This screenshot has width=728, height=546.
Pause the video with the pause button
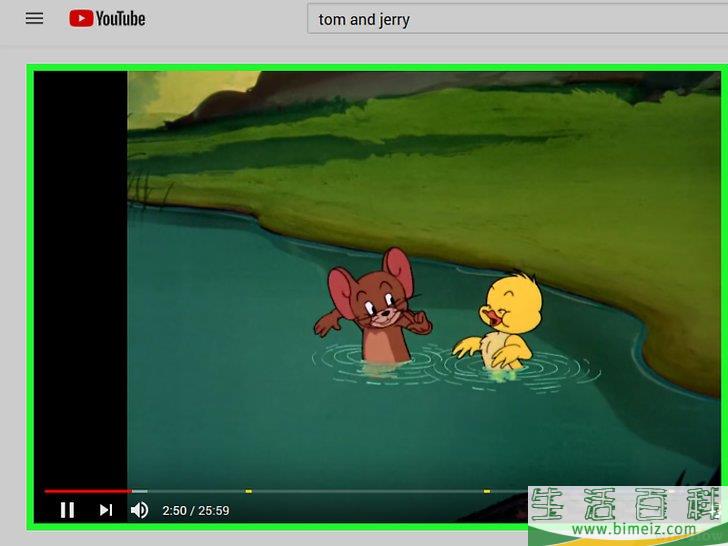[x=67, y=510]
